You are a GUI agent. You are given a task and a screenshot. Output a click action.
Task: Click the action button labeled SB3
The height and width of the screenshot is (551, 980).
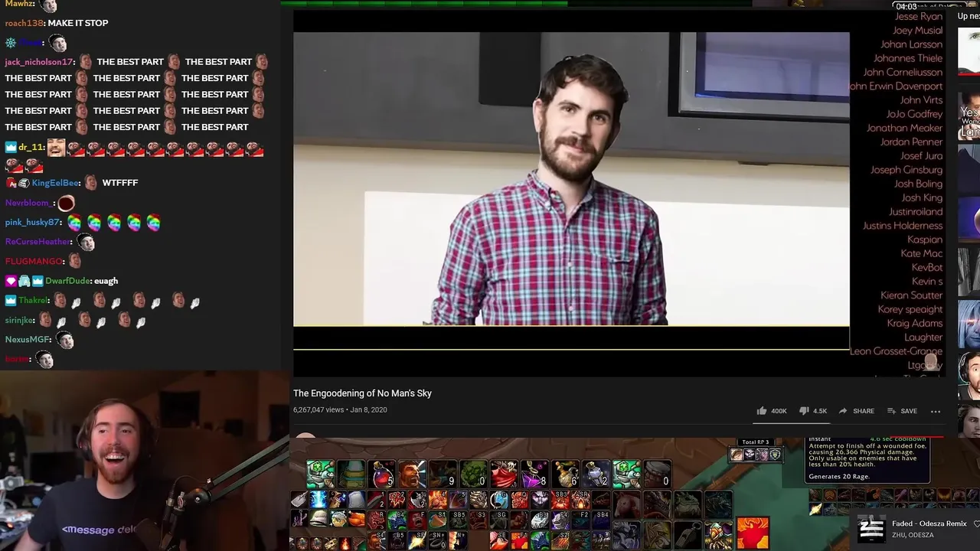pyautogui.click(x=560, y=499)
